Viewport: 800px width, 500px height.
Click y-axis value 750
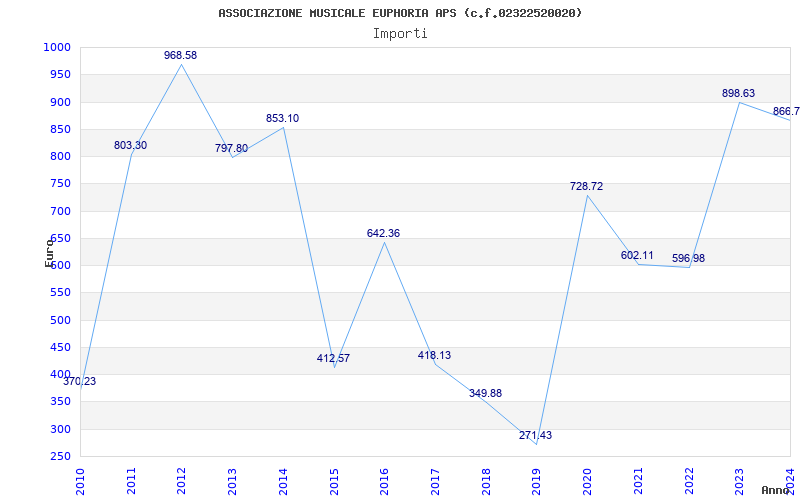coord(60,184)
